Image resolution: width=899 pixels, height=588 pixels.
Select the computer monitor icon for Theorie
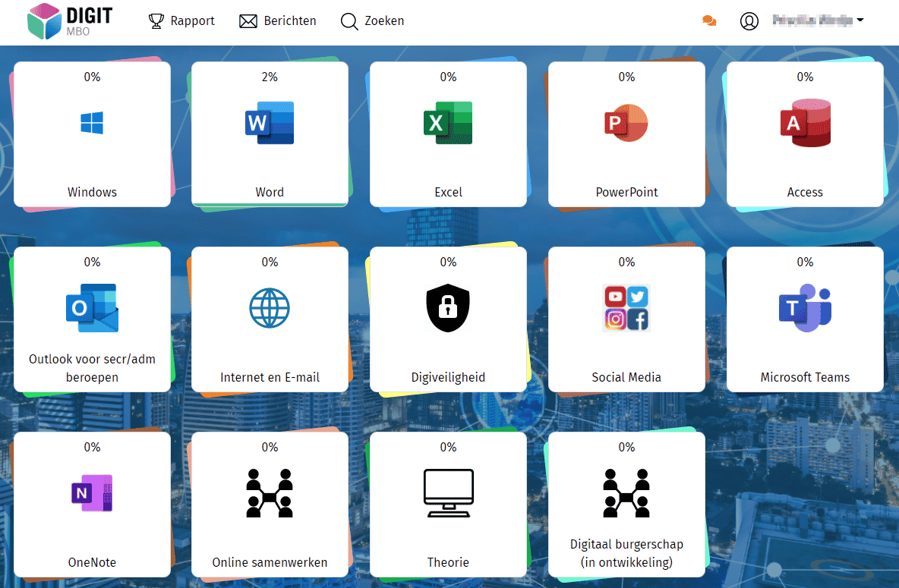tap(448, 493)
